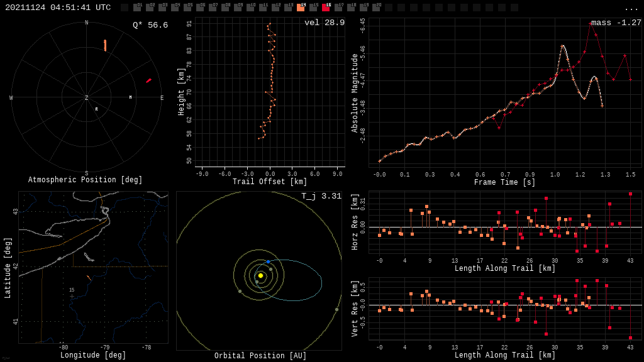Image resolution: width=644 pixels, height=362 pixels.
Task: Click the E compass label on polar plot
Action: pyautogui.click(x=162, y=97)
